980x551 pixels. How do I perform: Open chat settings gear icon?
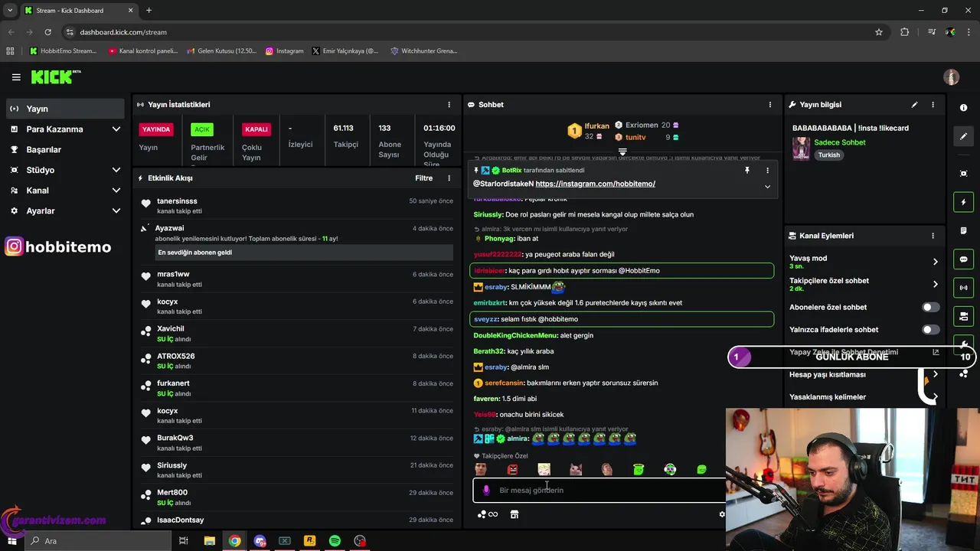point(722,514)
